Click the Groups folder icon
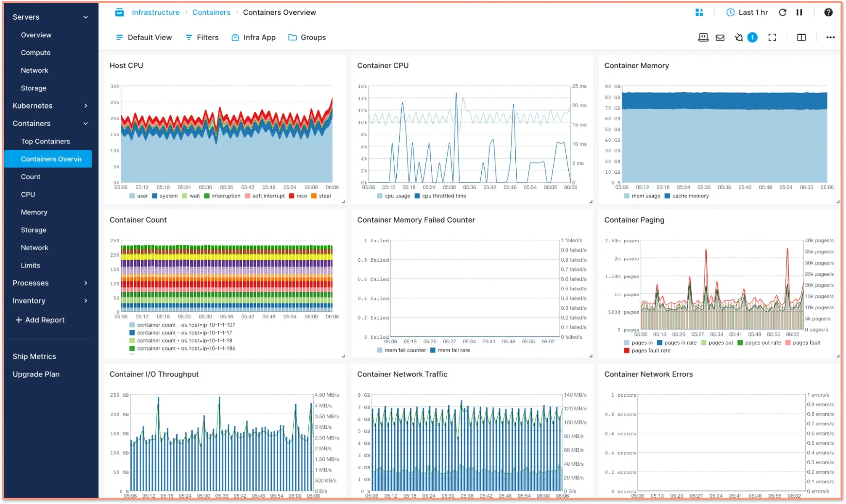 [292, 37]
